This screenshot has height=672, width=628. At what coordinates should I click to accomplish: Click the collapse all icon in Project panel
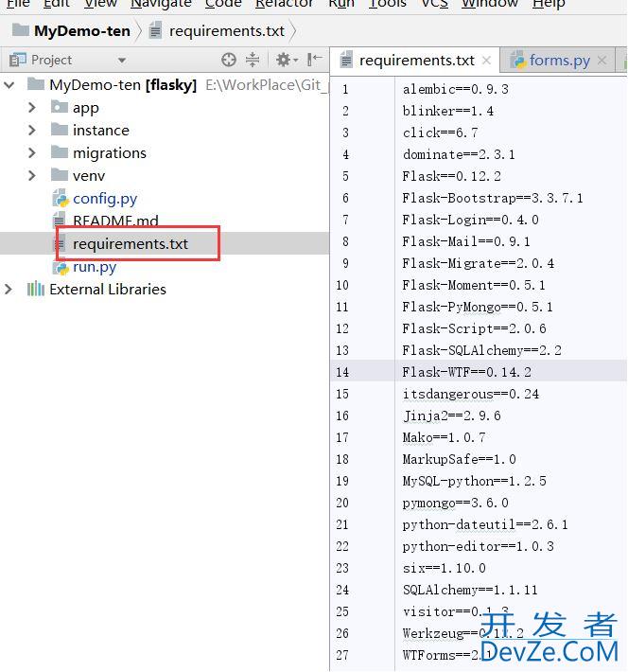[253, 60]
